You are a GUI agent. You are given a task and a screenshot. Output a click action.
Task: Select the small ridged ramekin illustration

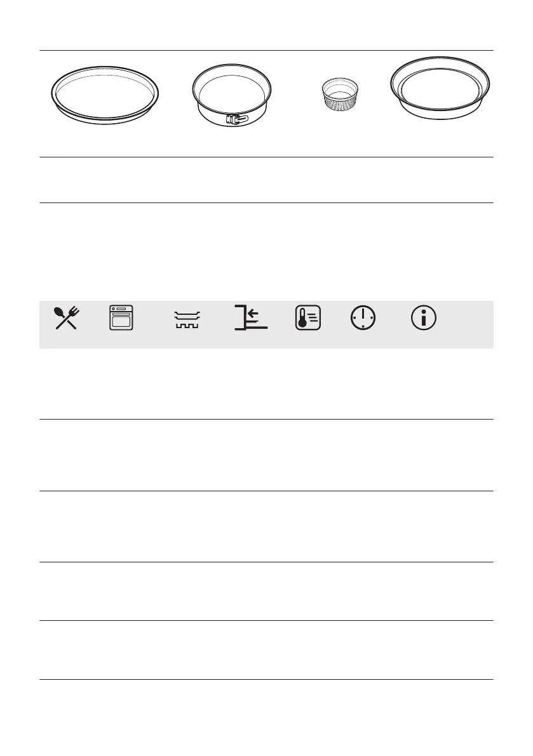coord(340,93)
